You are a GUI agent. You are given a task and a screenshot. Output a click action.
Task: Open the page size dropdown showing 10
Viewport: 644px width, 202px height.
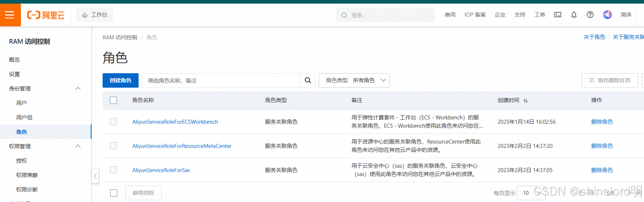[531, 193]
